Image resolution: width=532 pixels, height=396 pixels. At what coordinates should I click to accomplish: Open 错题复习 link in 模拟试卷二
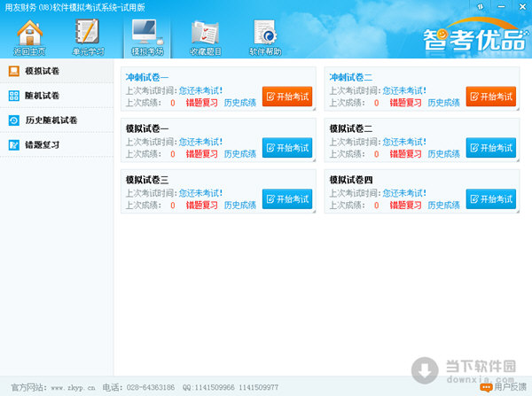pos(406,154)
